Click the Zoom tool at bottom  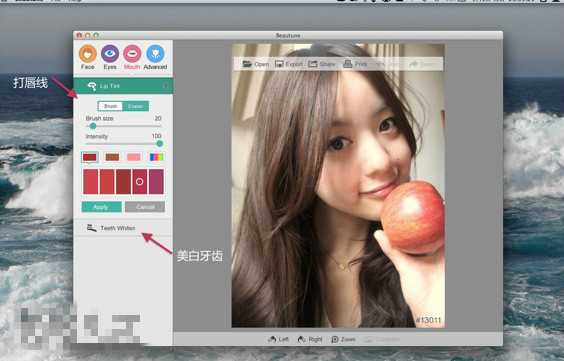[x=343, y=339]
